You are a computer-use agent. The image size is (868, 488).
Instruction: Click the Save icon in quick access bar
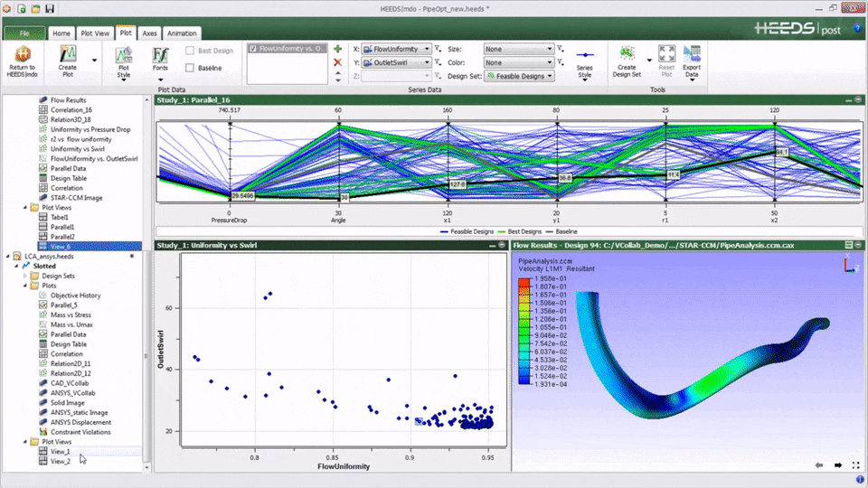coord(50,9)
